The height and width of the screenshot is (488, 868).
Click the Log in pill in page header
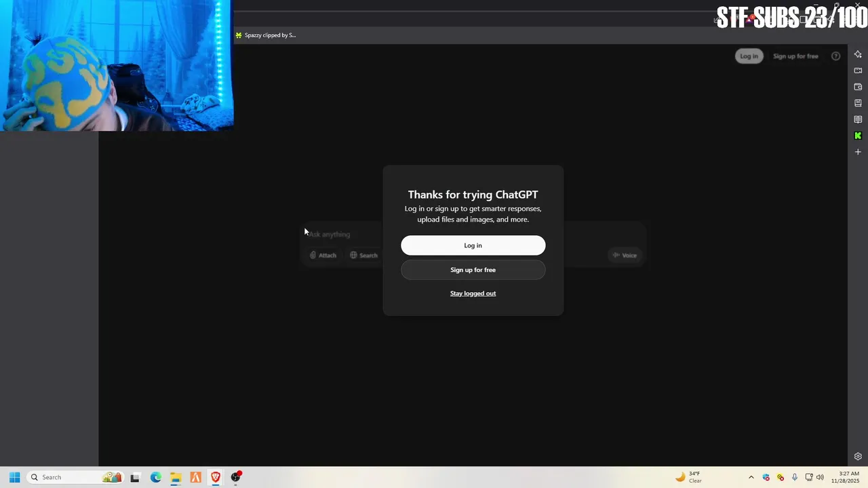[x=749, y=56]
